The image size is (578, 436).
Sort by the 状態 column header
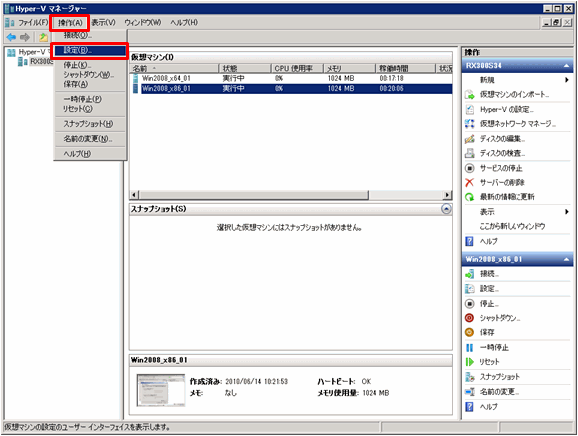[x=245, y=69]
